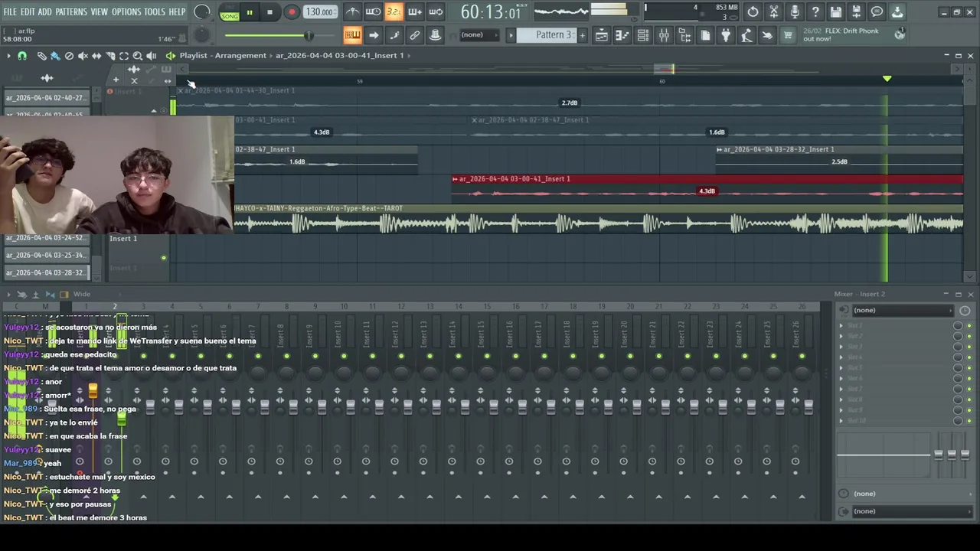Toggle step editing mode icon
The width and height of the screenshot is (980, 551).
(x=394, y=35)
